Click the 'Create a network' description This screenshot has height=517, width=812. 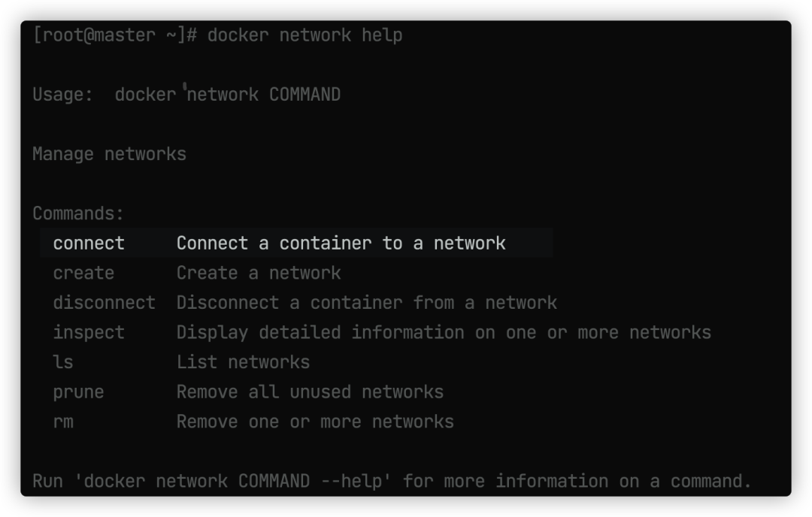point(259,273)
